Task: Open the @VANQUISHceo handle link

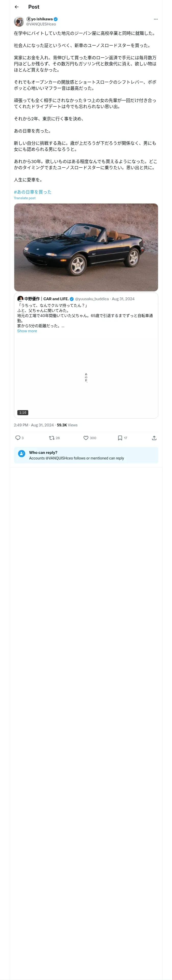Action: pyautogui.click(x=41, y=24)
